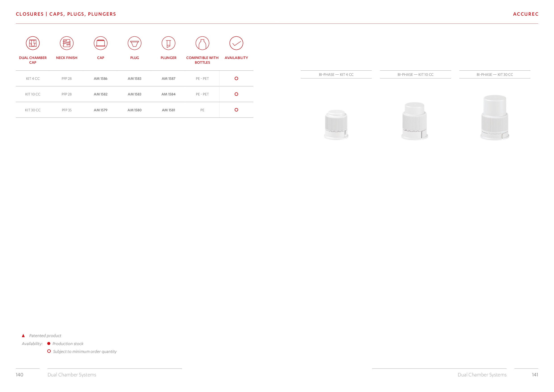Click the 'Production stock' legend text

pyautogui.click(x=68, y=344)
